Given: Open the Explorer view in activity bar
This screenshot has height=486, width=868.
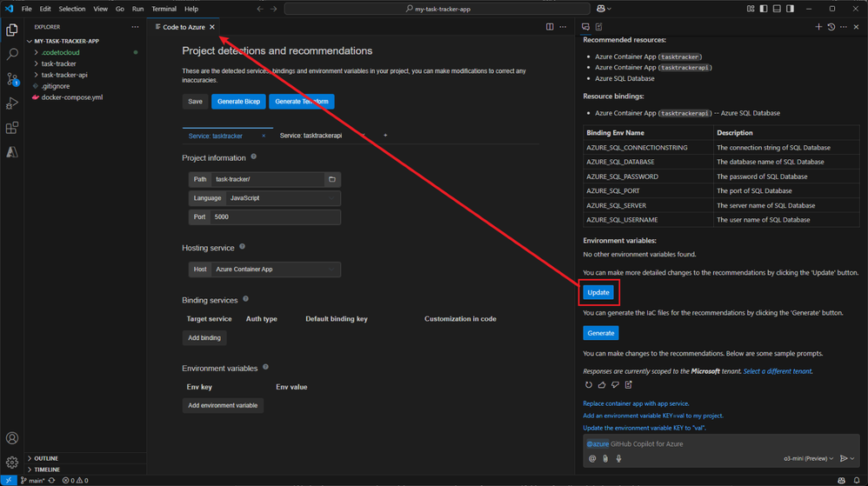Looking at the screenshot, I should (11, 30).
